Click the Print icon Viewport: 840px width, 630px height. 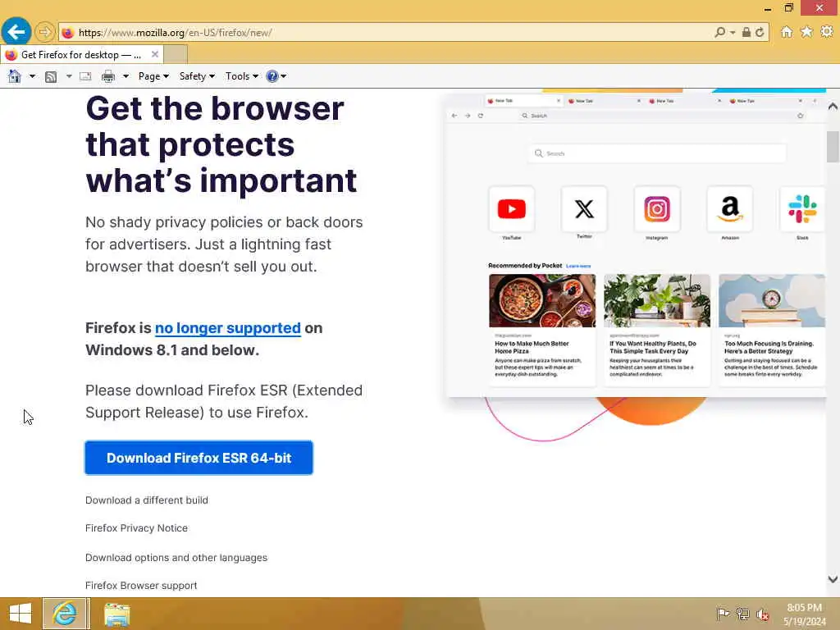click(108, 76)
